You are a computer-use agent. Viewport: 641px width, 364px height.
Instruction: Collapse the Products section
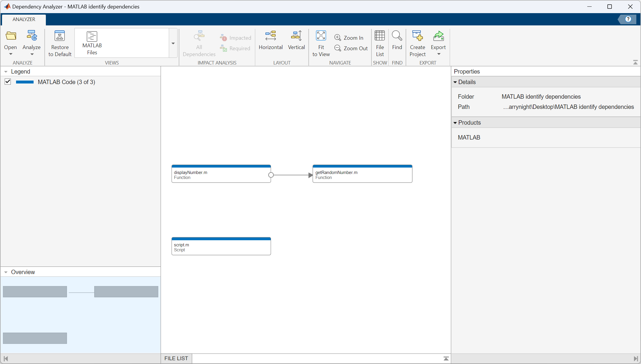coord(455,123)
